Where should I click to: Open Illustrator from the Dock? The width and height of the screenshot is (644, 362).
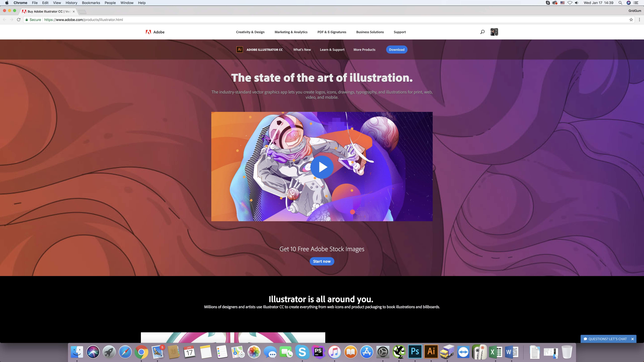(x=431, y=352)
